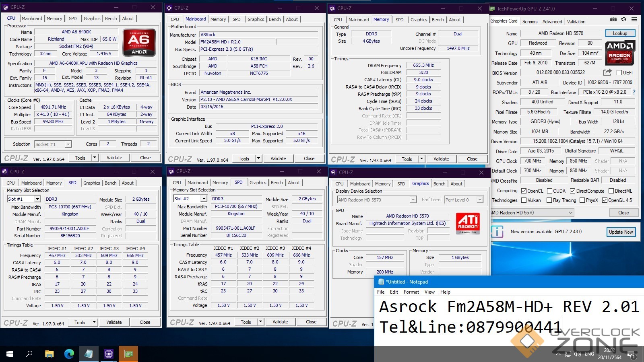Toggle the Ray Tracing checkbox
The height and width of the screenshot is (362, 644).
point(549,200)
